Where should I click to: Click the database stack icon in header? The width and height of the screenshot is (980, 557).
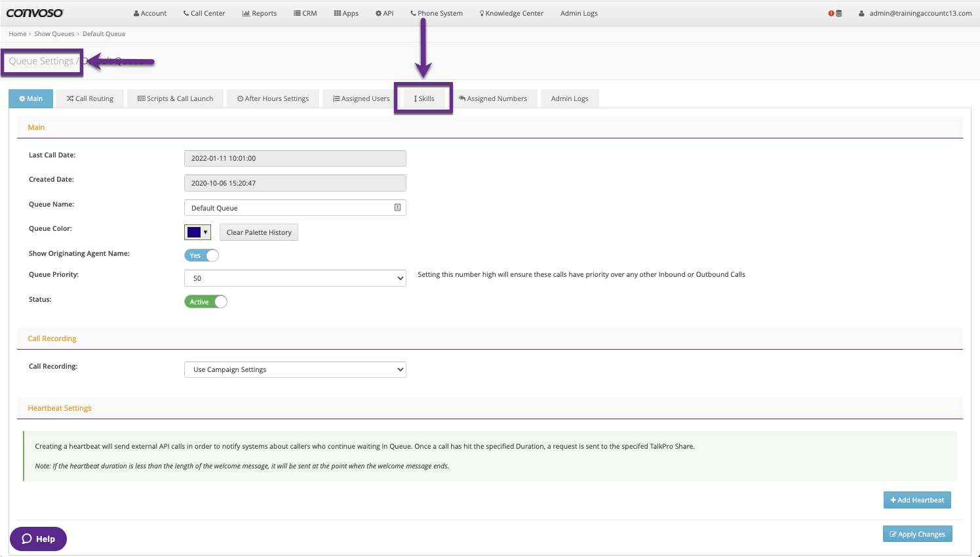click(x=838, y=13)
